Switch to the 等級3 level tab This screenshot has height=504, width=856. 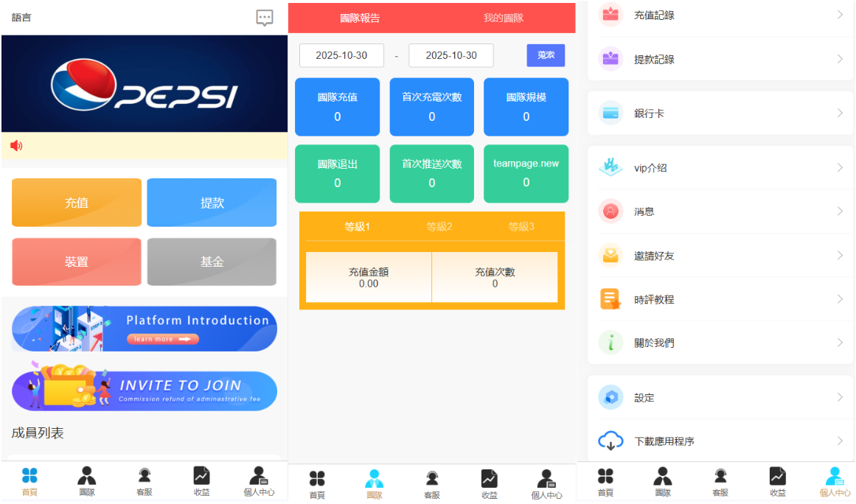pyautogui.click(x=523, y=227)
